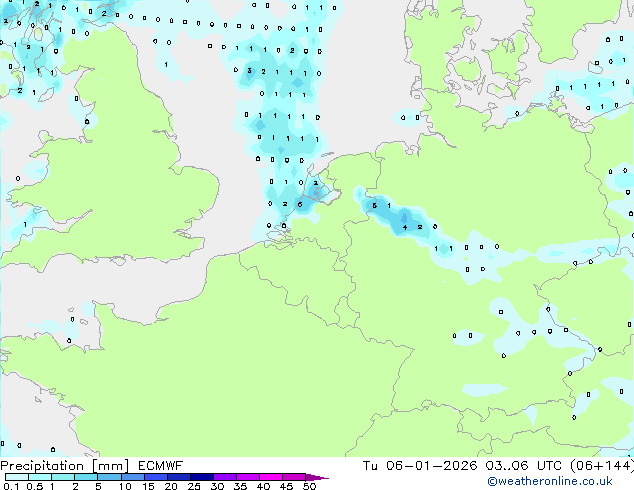
Task: Click the 2 to 5 mm legend swatch
Action: coord(86,477)
